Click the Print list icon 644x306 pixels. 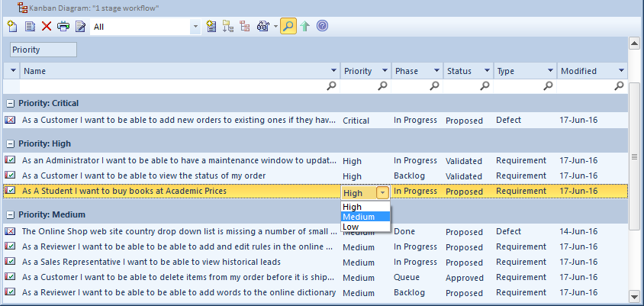point(63,27)
